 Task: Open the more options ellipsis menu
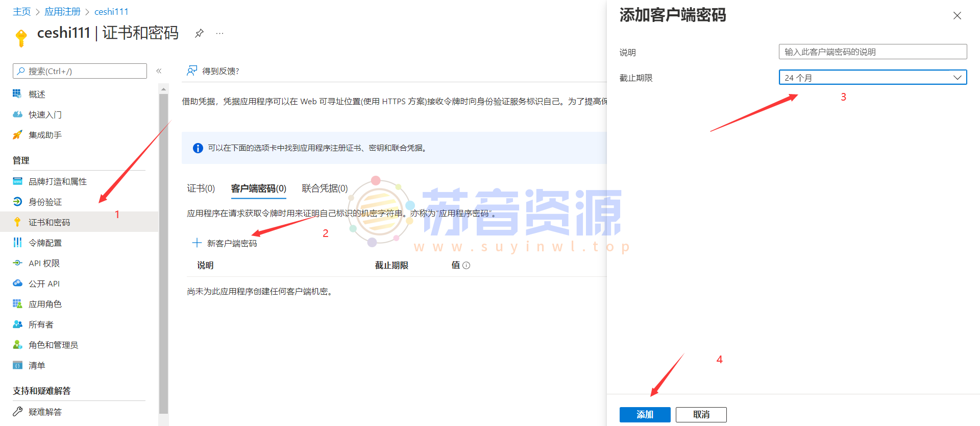219,33
